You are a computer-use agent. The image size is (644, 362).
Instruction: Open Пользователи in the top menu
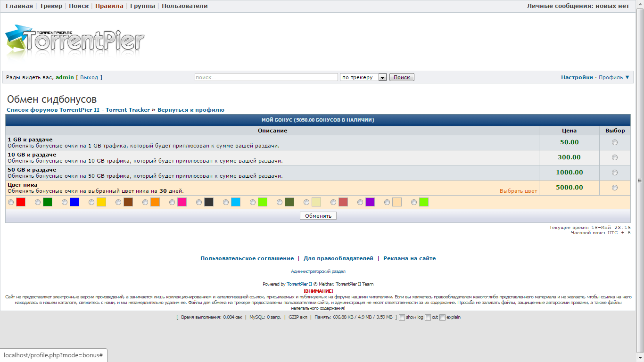(x=184, y=6)
